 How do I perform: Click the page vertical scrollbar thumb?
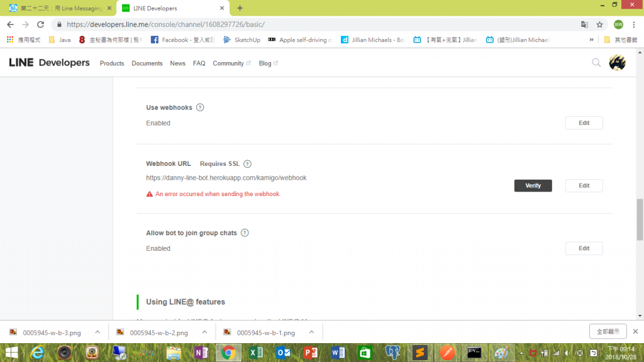coord(640,219)
